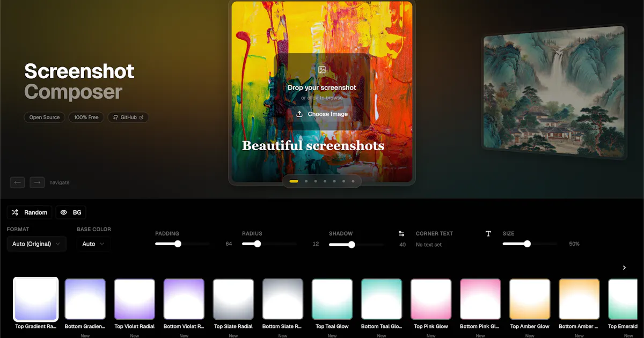The height and width of the screenshot is (338, 644).
Task: Click the 100% Free badge
Action: 86,117
